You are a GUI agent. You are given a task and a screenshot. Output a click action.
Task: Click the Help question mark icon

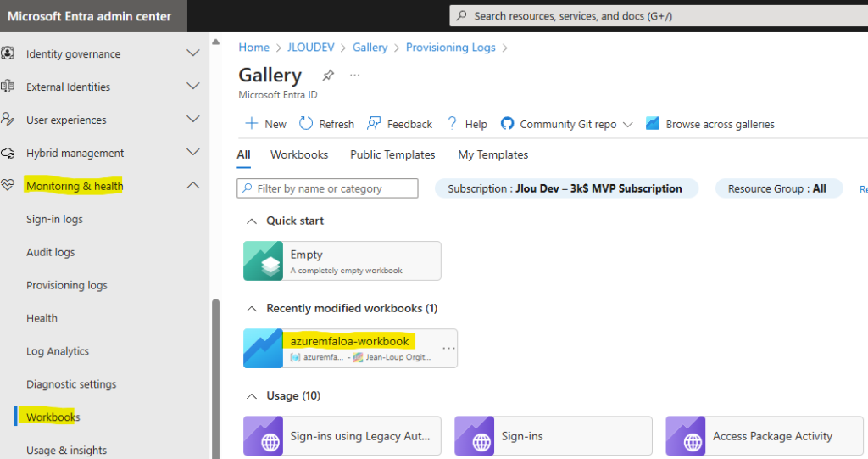(x=453, y=123)
